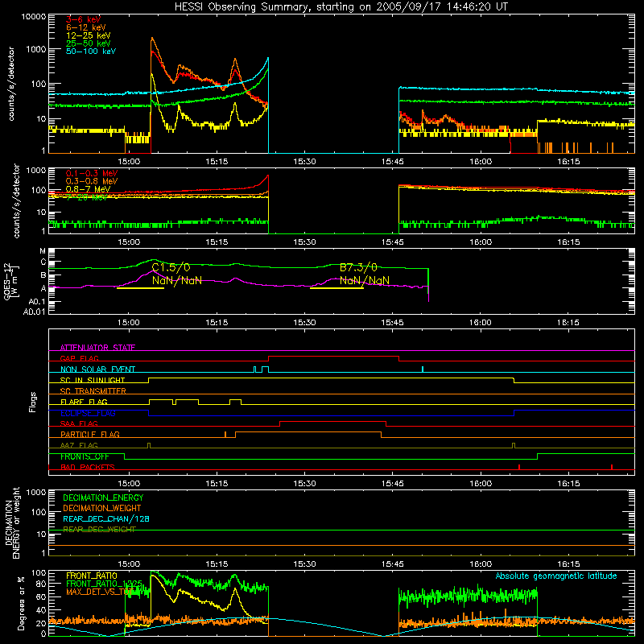Click the 'C1.5/0' flare class annotation
The image size is (644, 644).
tap(171, 268)
